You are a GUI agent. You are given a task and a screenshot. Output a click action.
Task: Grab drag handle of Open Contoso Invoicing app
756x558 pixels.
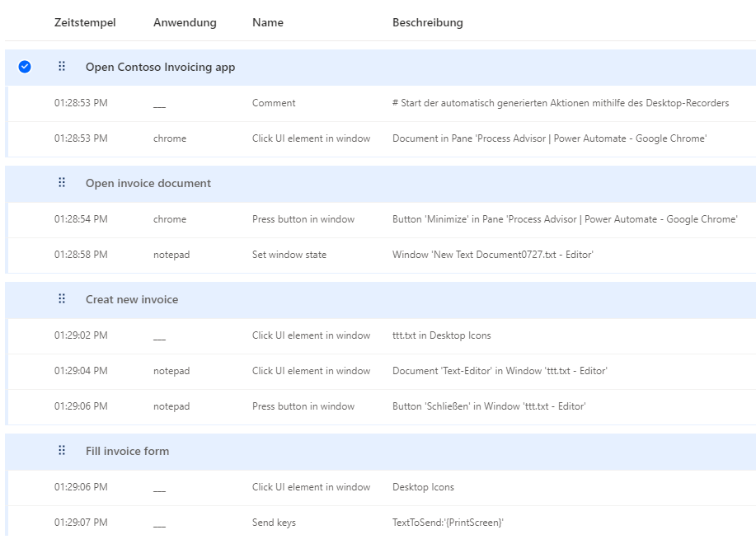pyautogui.click(x=62, y=66)
